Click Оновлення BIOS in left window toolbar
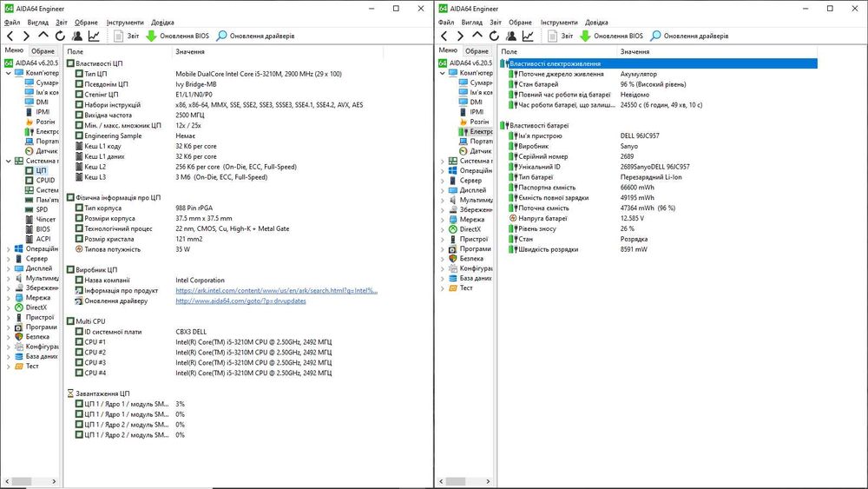The height and width of the screenshot is (489, 868). coord(178,36)
